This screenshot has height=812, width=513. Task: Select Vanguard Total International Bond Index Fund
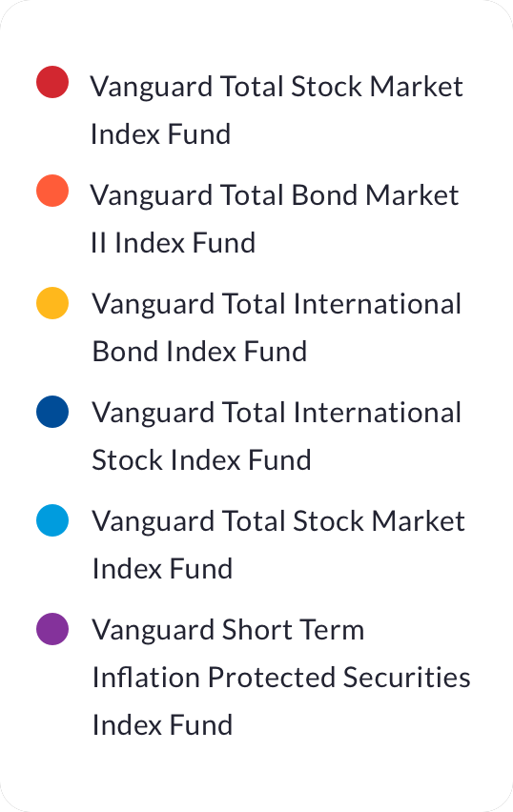click(x=277, y=327)
